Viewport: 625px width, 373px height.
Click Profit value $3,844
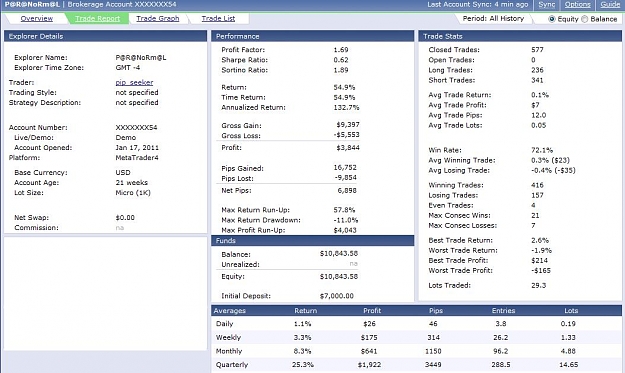click(348, 147)
